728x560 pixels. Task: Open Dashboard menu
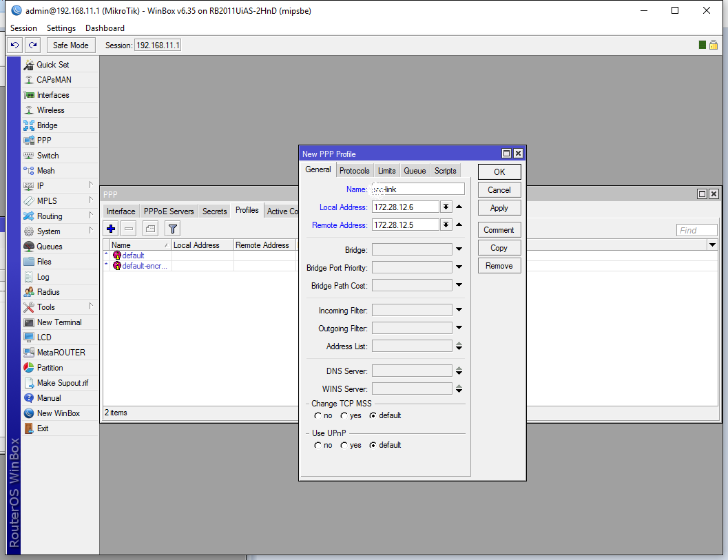tap(105, 28)
